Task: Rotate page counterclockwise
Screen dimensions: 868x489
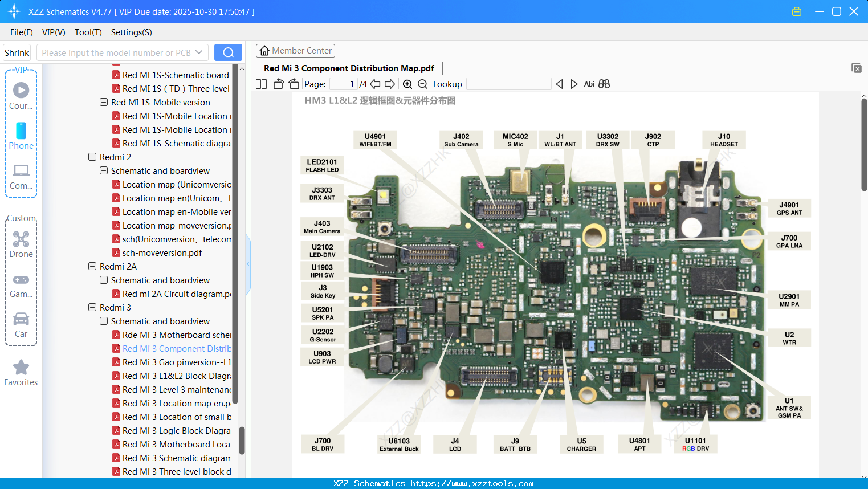Action: (x=278, y=84)
